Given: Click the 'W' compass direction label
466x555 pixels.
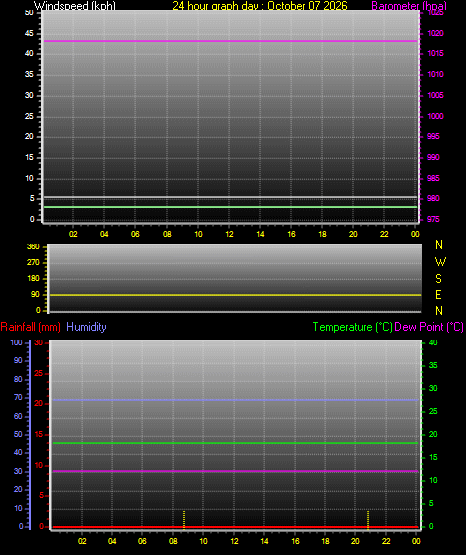Looking at the screenshot, I should tap(440, 262).
